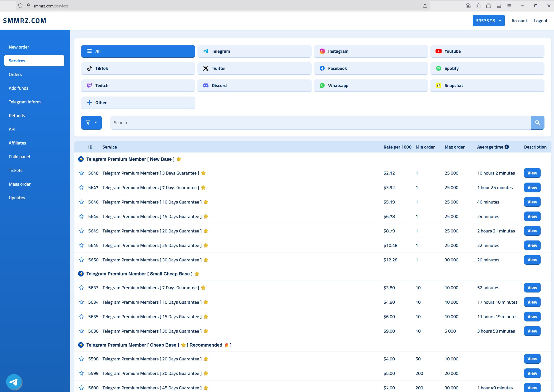Image resolution: width=554 pixels, height=392 pixels.
Task: Click the search magnifier button
Action: pos(537,123)
